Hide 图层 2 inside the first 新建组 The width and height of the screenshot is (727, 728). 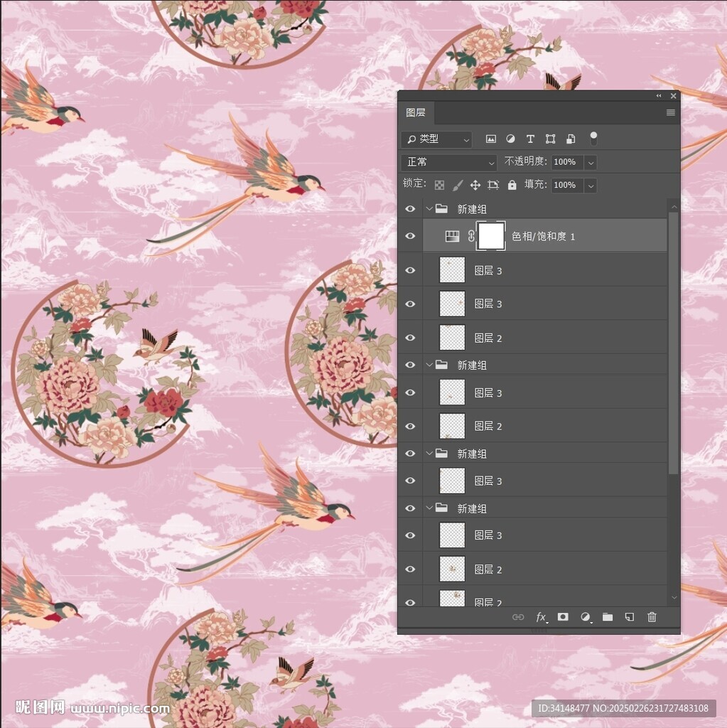(x=410, y=338)
